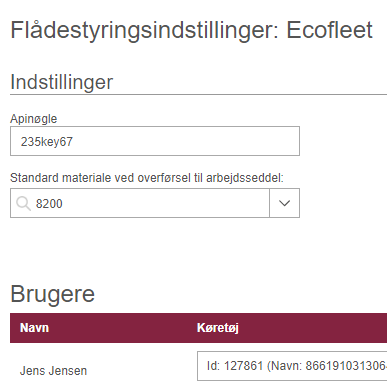Expand the Standard materiale dropdown chevron

click(x=284, y=203)
